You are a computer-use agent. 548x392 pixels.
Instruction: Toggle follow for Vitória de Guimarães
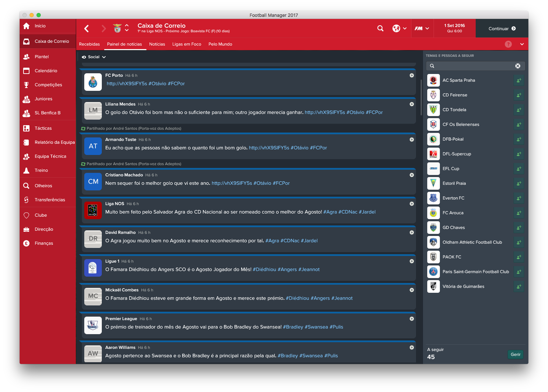(519, 286)
